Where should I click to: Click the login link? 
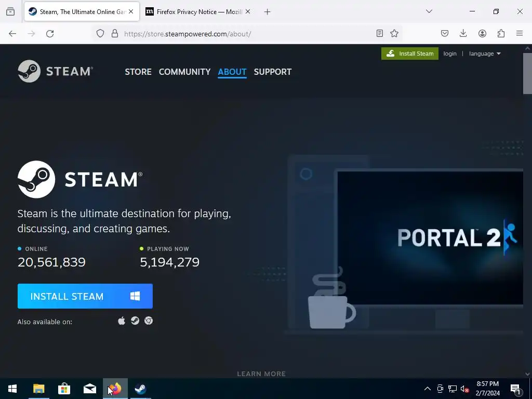click(450, 54)
